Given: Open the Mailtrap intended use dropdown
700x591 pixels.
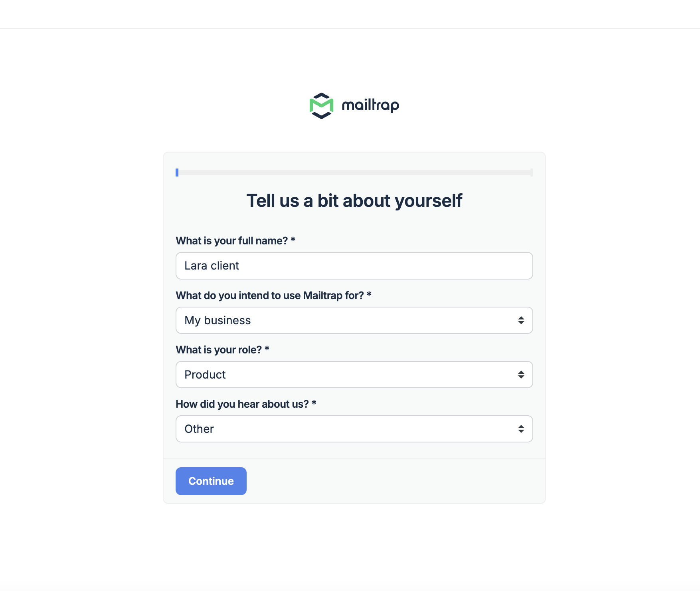Looking at the screenshot, I should [x=354, y=320].
